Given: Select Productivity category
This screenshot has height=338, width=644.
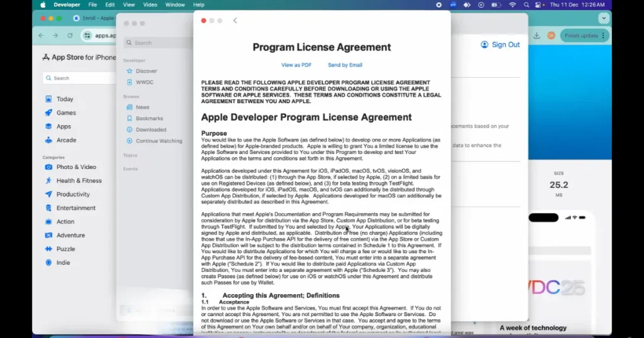Looking at the screenshot, I should point(73,194).
